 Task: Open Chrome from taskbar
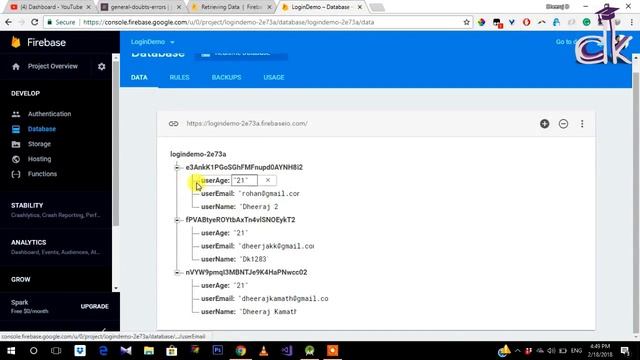click(x=240, y=351)
